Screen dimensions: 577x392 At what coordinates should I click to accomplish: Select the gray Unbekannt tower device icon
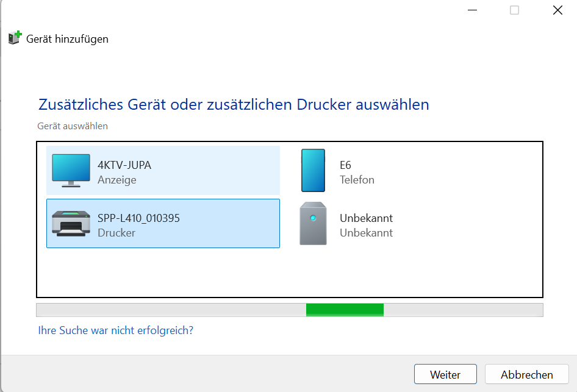(x=313, y=223)
